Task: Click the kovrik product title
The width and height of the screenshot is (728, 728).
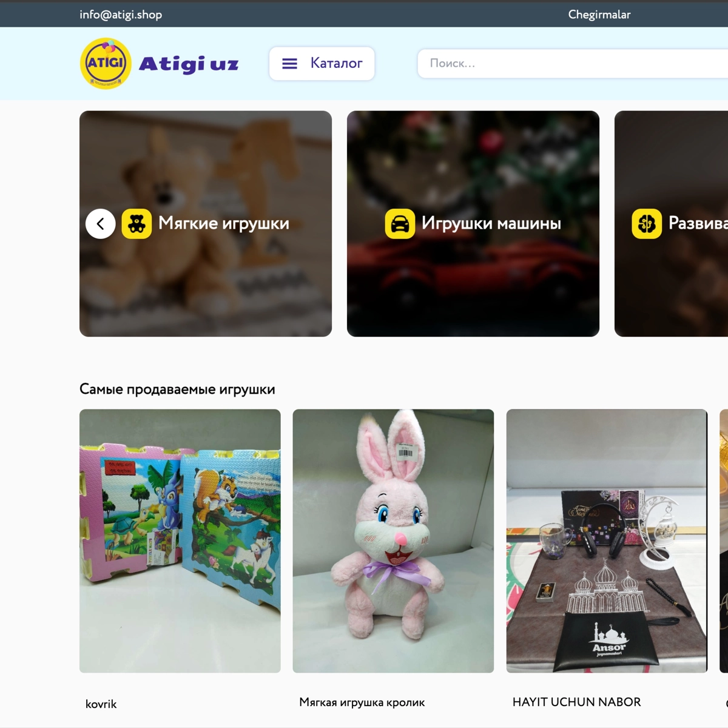Action: [101, 704]
